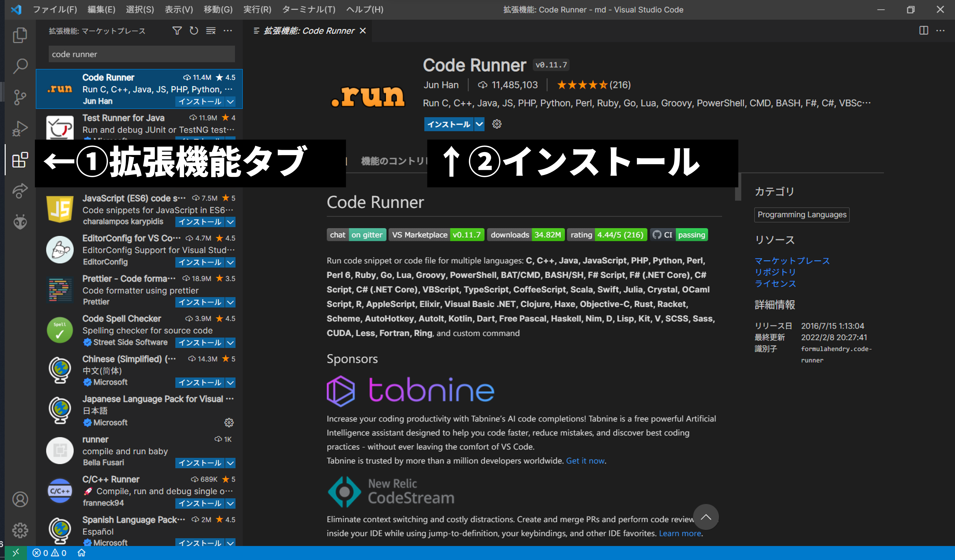Click the VS Code logo in title bar
Viewport: 955px width, 560px height.
(x=16, y=10)
